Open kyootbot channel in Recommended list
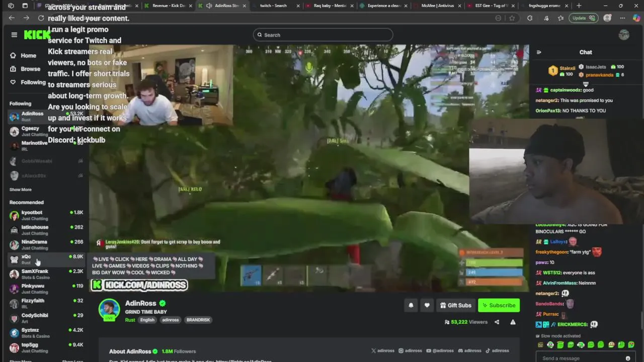 pos(46,215)
